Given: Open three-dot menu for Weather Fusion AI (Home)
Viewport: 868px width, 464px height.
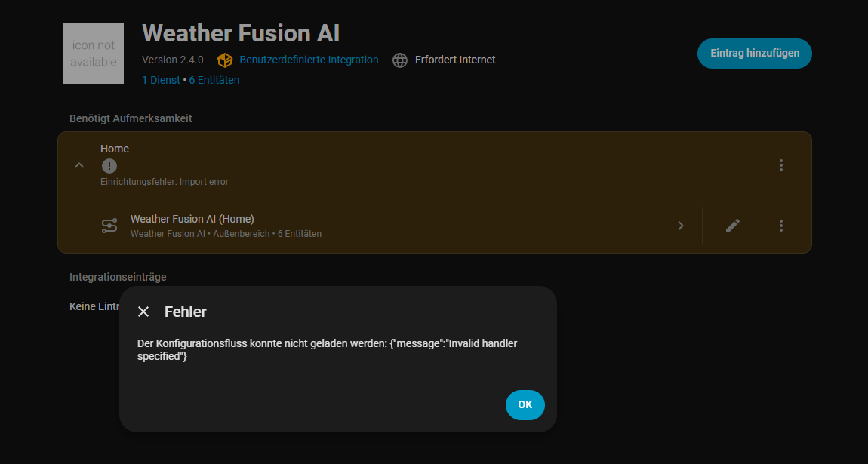Looking at the screenshot, I should [781, 226].
